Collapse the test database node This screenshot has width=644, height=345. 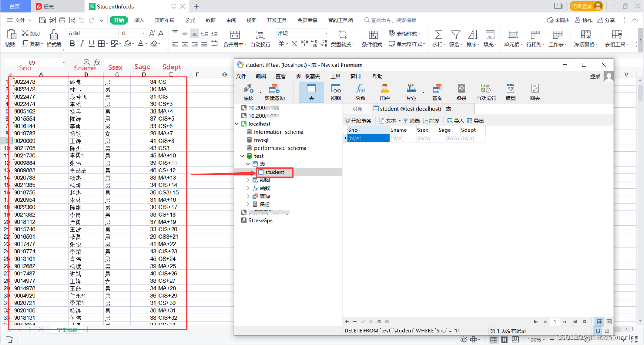[242, 156]
